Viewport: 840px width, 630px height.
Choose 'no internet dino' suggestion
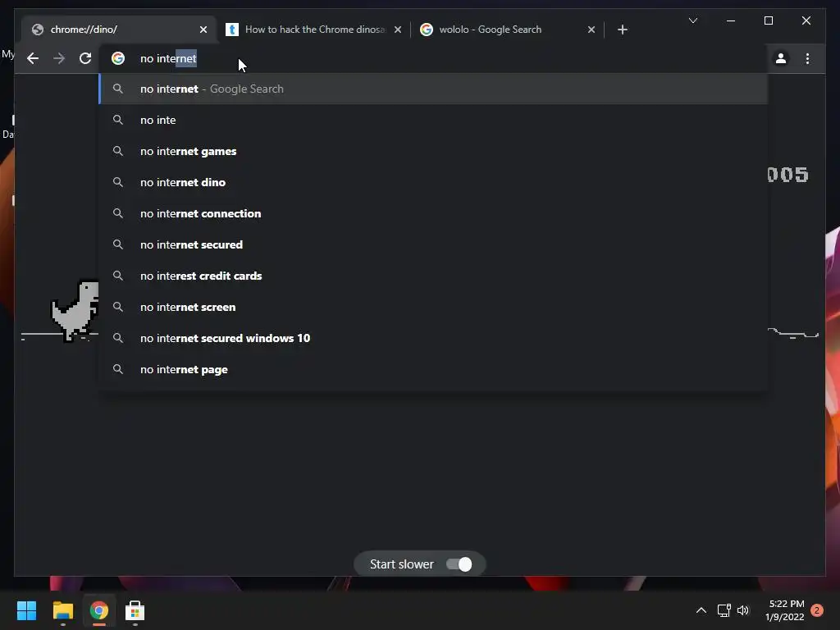433,182
